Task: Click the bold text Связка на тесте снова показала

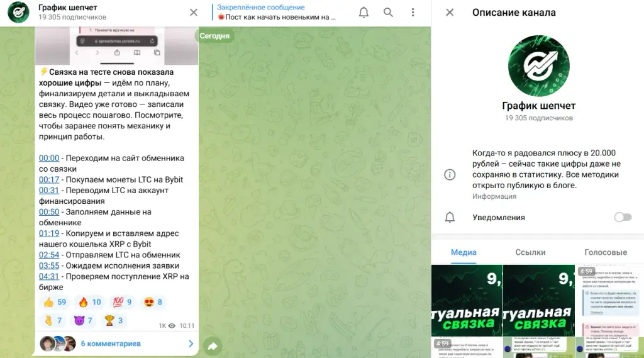Action: click(111, 72)
